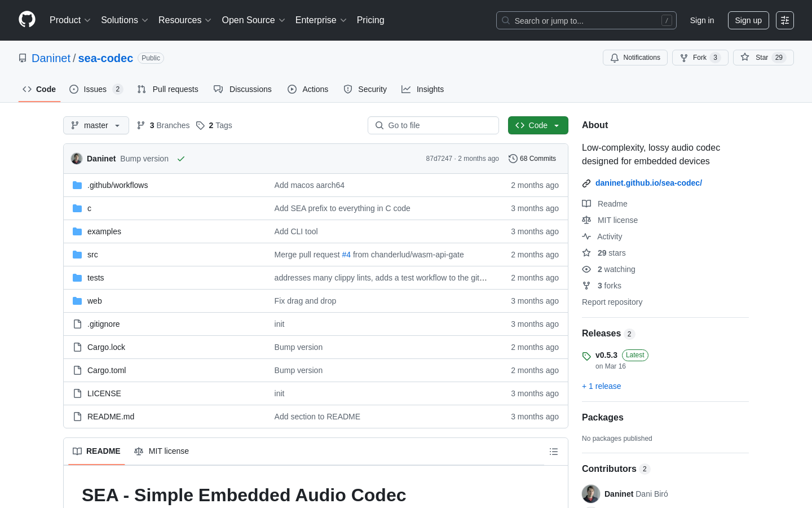
Task: Click the book icon next to Readme
Action: [586, 204]
